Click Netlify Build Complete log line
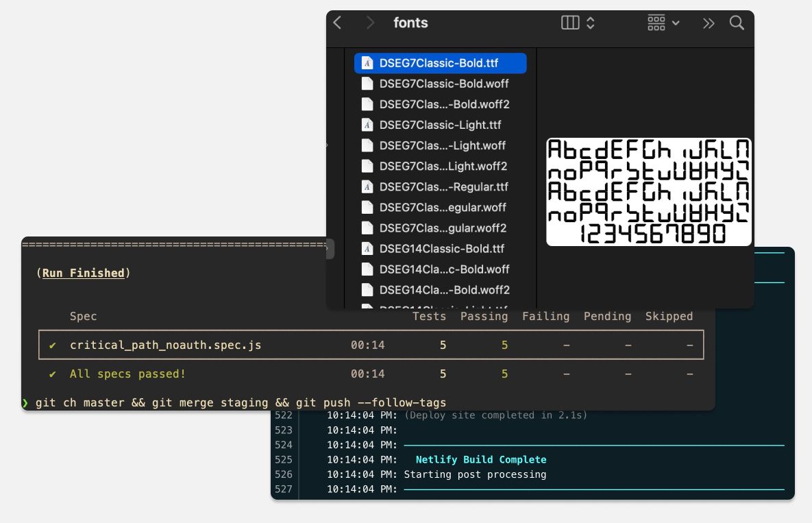This screenshot has width=812, height=523. [480, 459]
